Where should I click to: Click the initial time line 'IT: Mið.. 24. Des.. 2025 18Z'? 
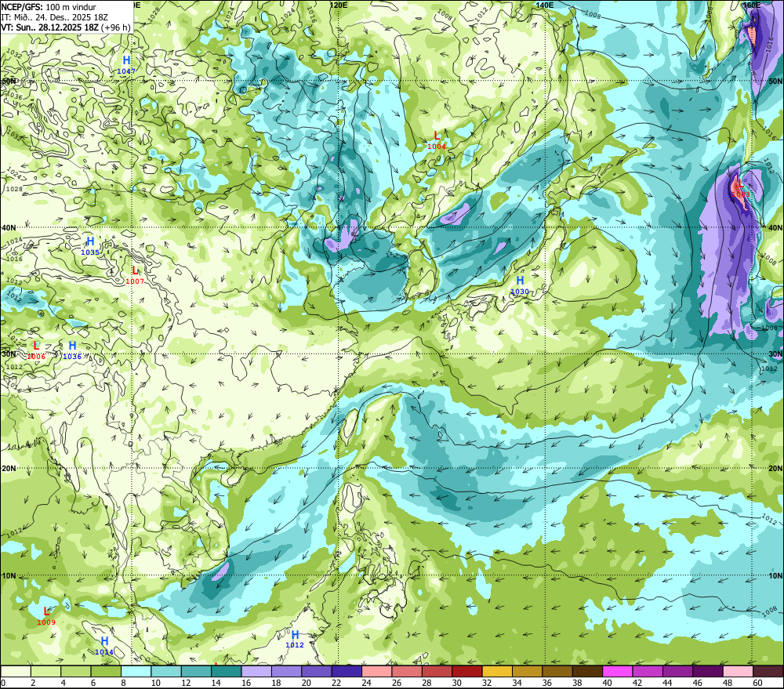coord(54,17)
